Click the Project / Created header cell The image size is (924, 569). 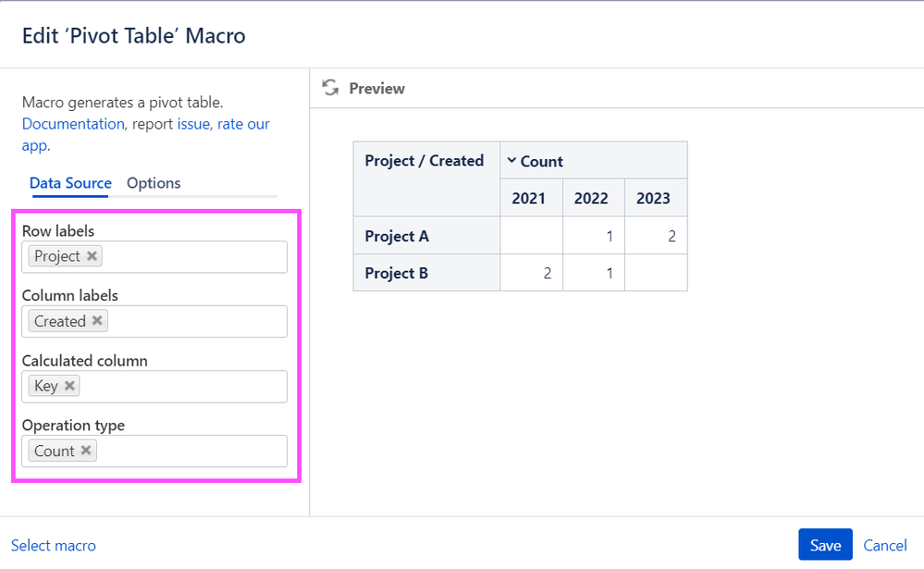click(426, 179)
